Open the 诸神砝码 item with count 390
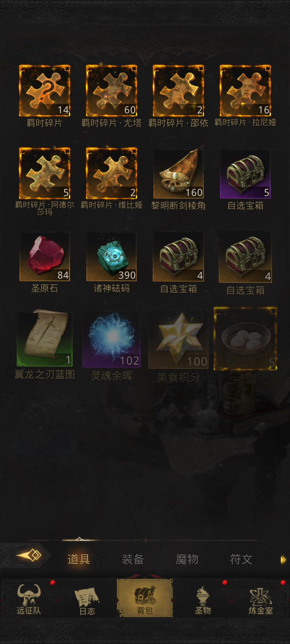Image resolution: width=290 pixels, height=644 pixels. tap(111, 257)
